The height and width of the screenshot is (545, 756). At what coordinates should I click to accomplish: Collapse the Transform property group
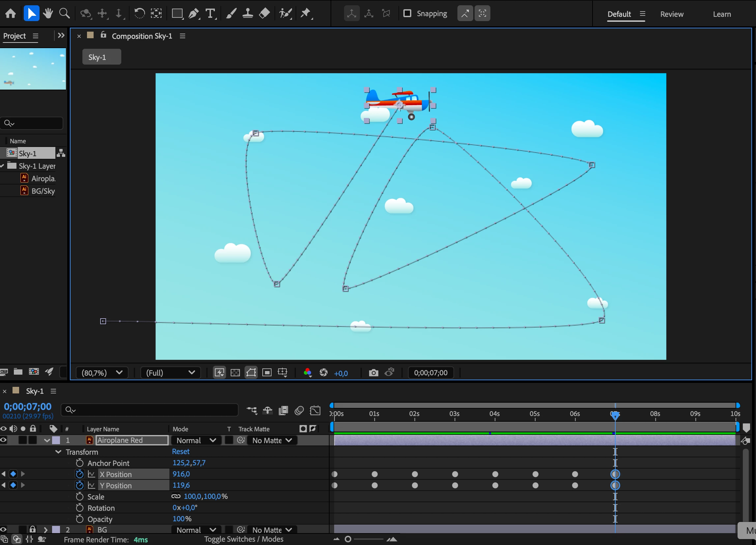[x=58, y=452]
